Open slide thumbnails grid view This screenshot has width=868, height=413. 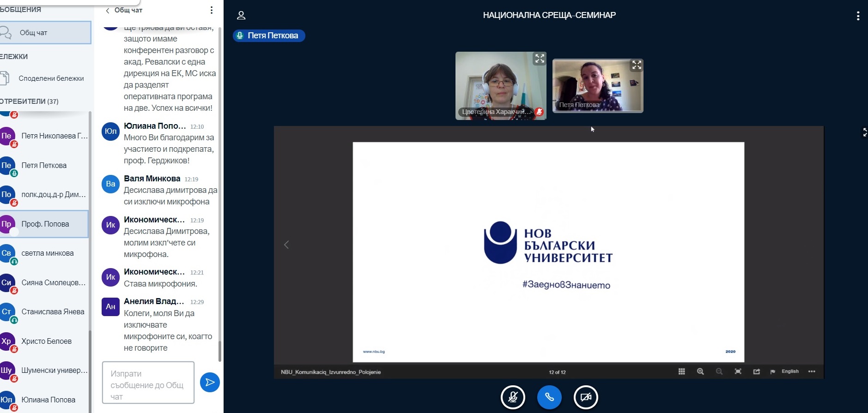point(681,371)
